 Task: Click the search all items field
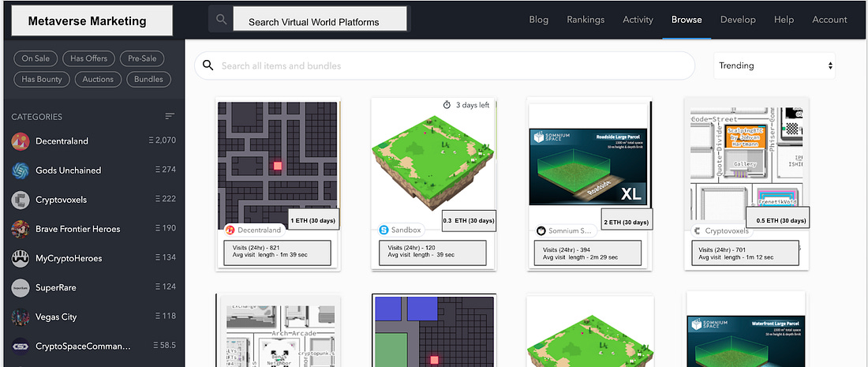click(x=450, y=66)
